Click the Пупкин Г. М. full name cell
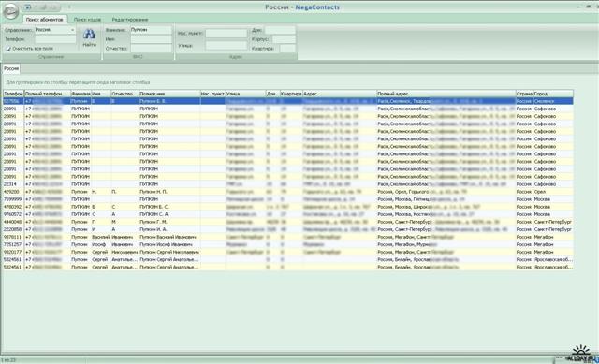The height and width of the screenshot is (364, 599). pos(169,222)
